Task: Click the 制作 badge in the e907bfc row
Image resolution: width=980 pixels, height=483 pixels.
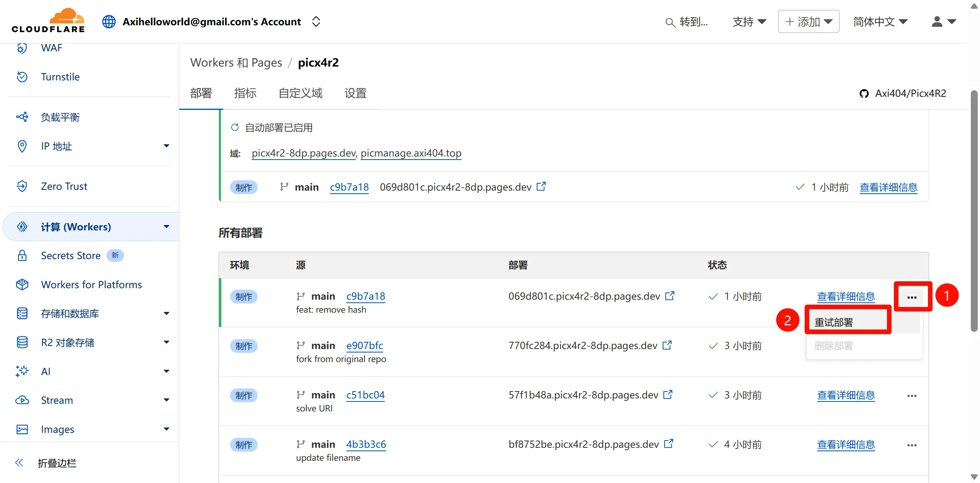Action: tap(244, 346)
